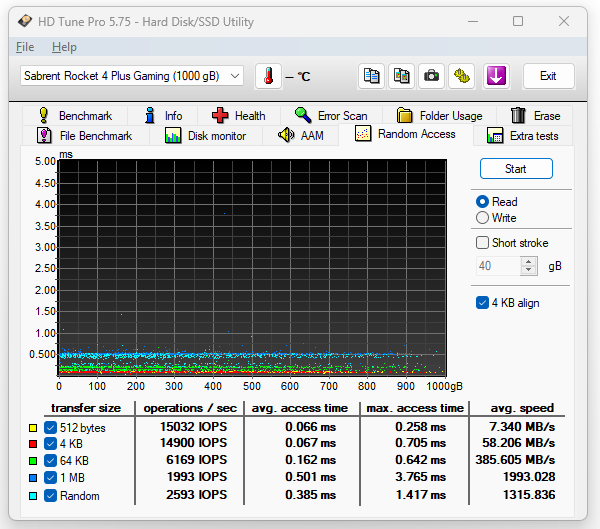The height and width of the screenshot is (529, 600).
Task: Click the access time scatter graph
Action: pyautogui.click(x=252, y=268)
